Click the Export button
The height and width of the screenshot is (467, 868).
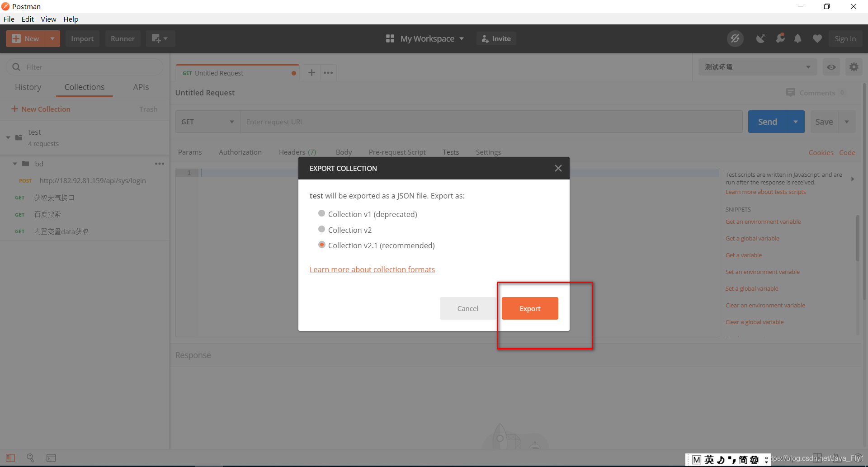530,308
